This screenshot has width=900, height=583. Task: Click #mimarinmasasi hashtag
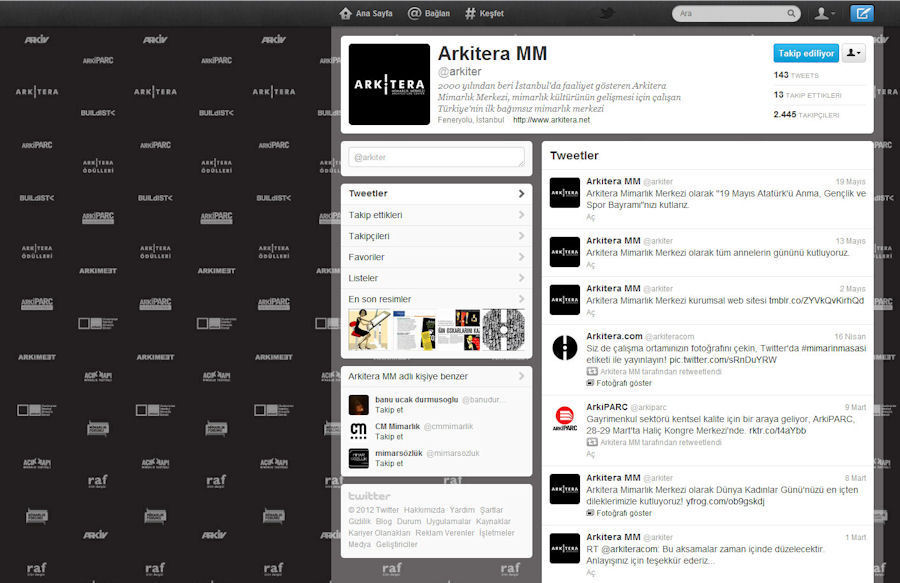(833, 348)
